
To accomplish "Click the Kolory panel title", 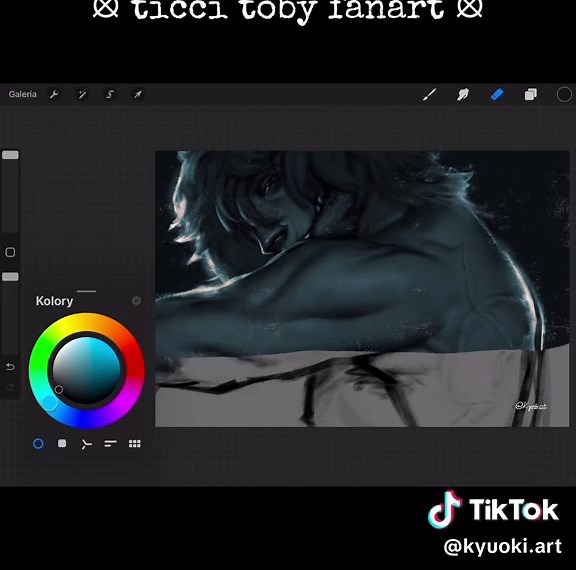I will pyautogui.click(x=54, y=301).
